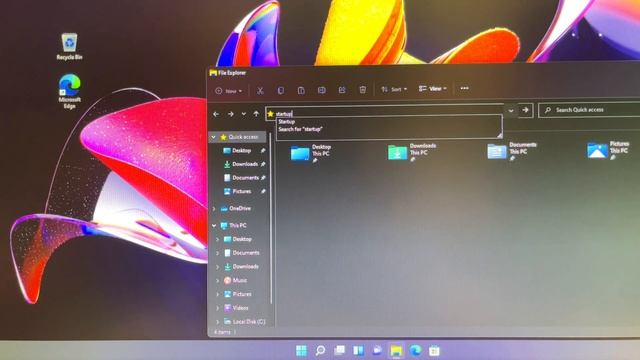Select Documents under This PC

coord(242,253)
